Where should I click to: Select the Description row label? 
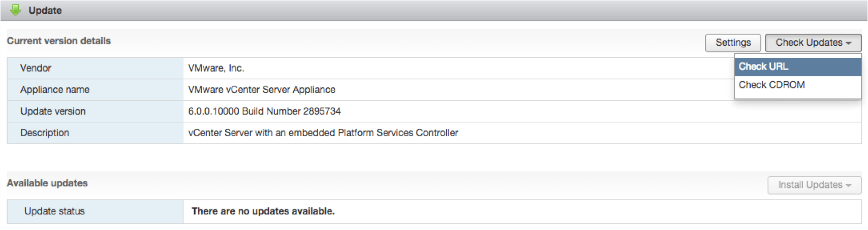tap(45, 133)
